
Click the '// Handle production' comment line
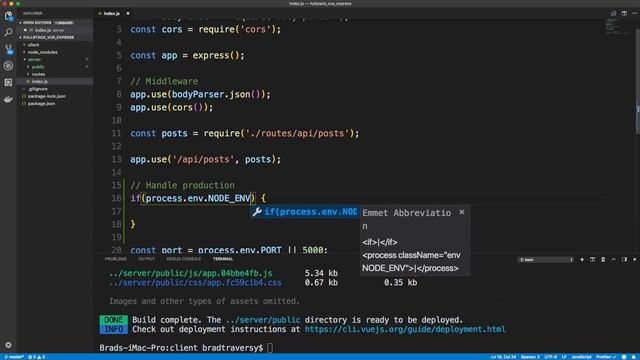182,185
